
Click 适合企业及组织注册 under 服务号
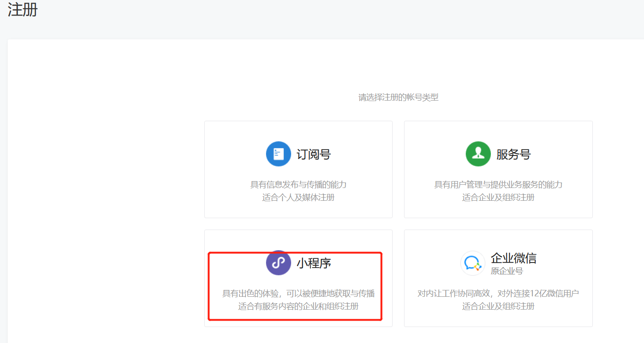coord(498,198)
